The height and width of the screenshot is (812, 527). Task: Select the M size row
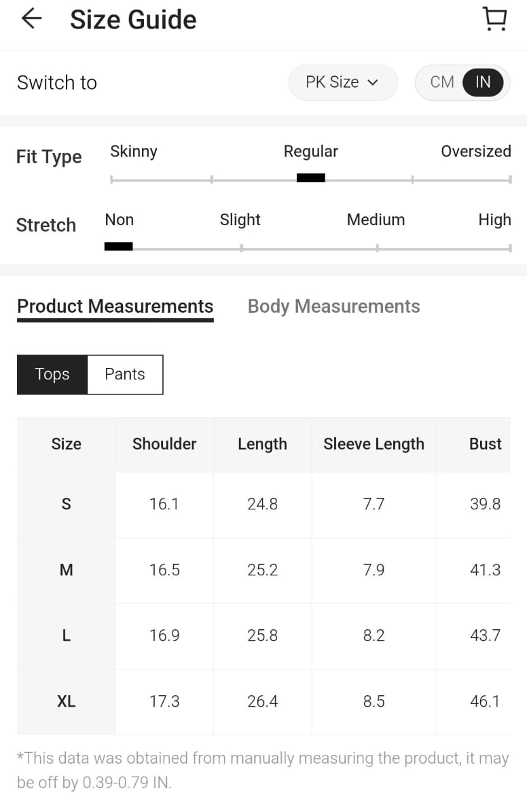(x=66, y=570)
